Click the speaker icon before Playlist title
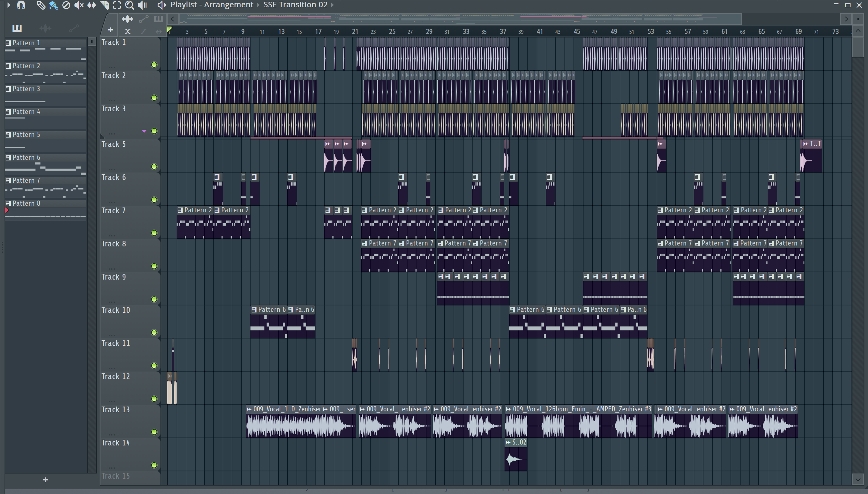 [162, 5]
